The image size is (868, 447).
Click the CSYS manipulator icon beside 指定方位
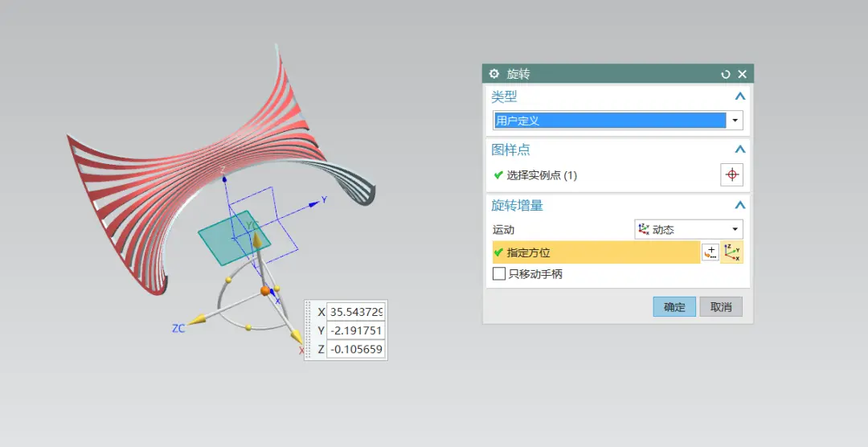[732, 252]
